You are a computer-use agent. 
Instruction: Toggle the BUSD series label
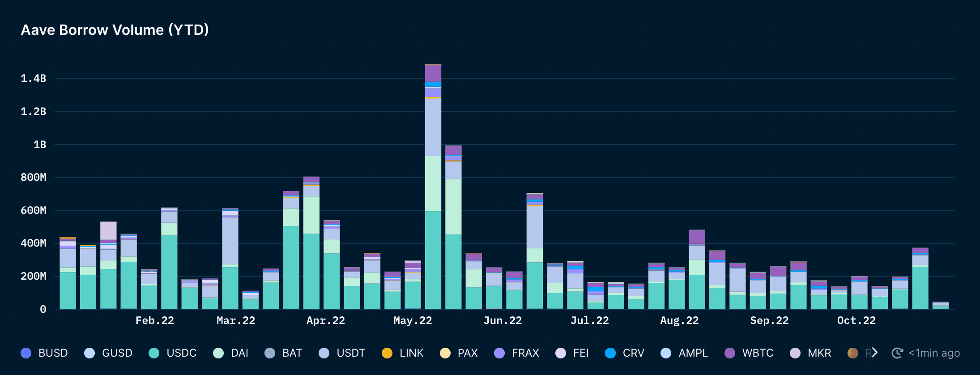coord(53,353)
